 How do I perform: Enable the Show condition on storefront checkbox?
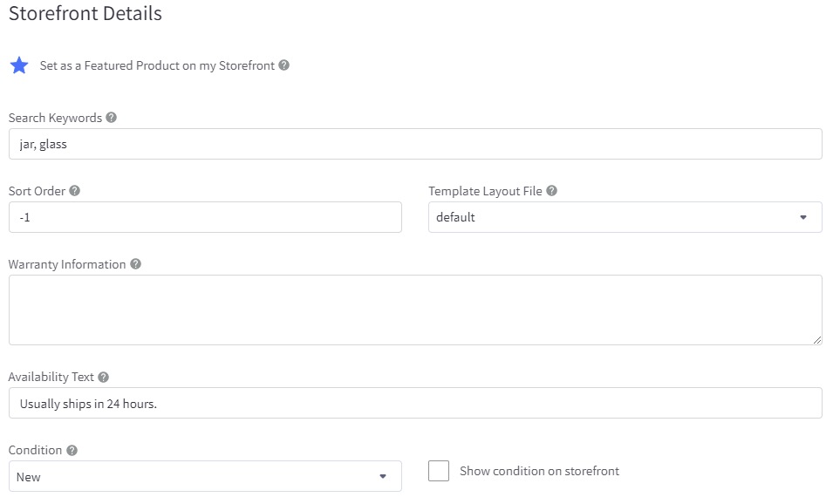440,471
